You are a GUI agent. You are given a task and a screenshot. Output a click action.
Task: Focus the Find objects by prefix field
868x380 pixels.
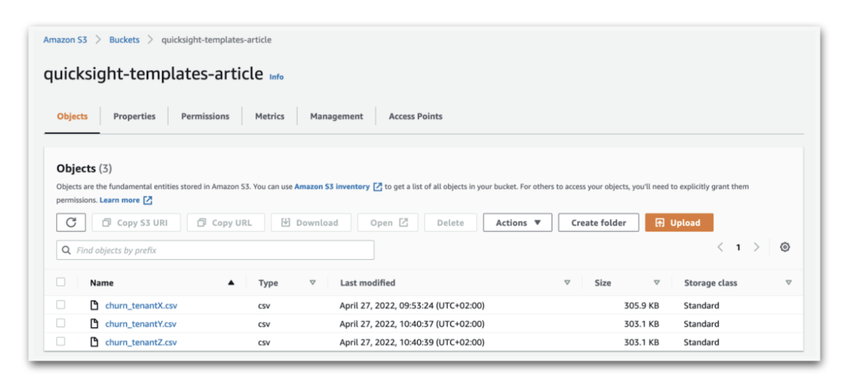222,250
